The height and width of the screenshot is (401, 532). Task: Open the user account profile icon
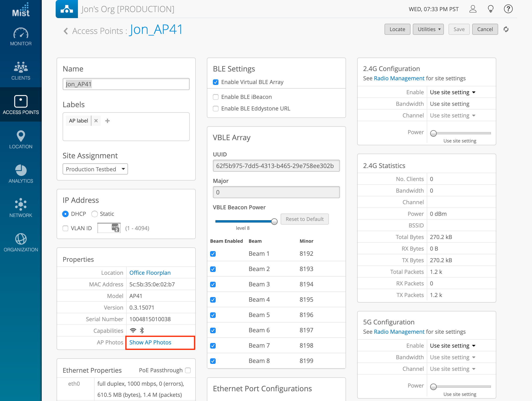coord(473,9)
